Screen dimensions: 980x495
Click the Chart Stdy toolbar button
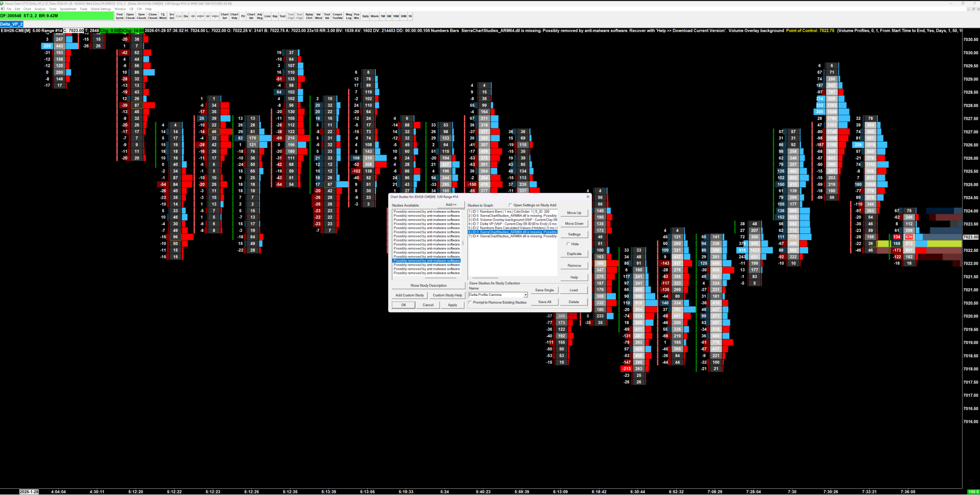[234, 16]
